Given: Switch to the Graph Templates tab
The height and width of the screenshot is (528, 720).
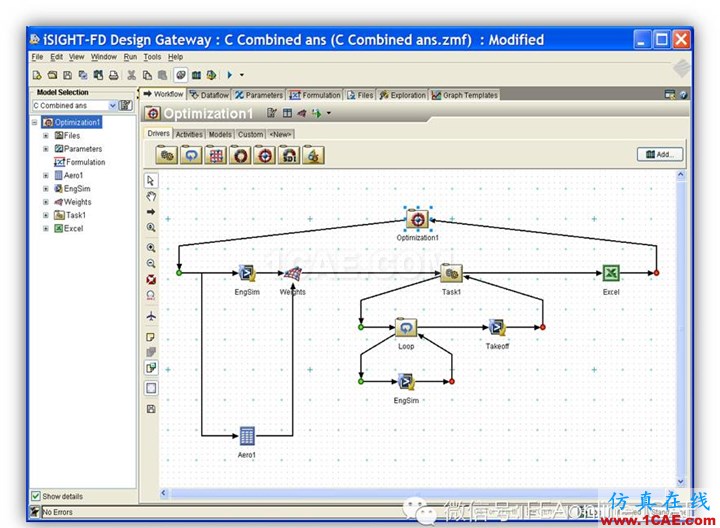Looking at the screenshot, I should [x=465, y=95].
